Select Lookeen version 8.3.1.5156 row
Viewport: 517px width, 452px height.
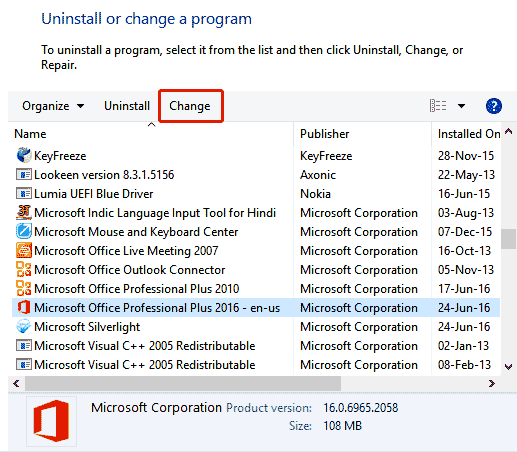(256, 174)
